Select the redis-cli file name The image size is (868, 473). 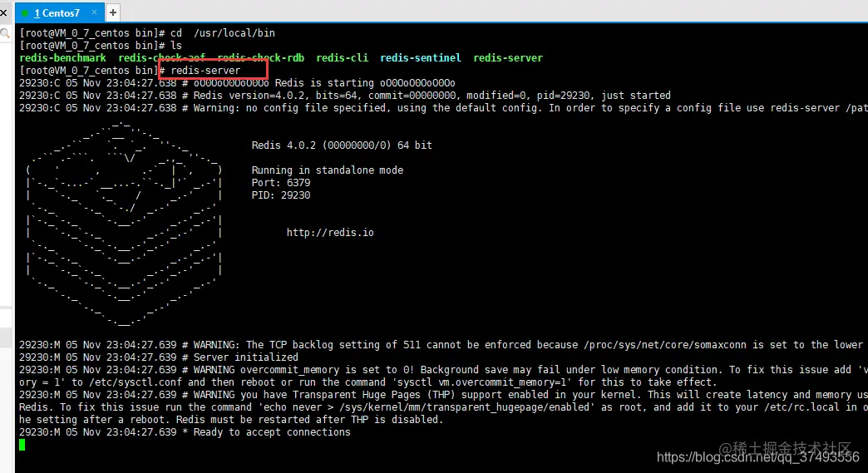[342, 57]
